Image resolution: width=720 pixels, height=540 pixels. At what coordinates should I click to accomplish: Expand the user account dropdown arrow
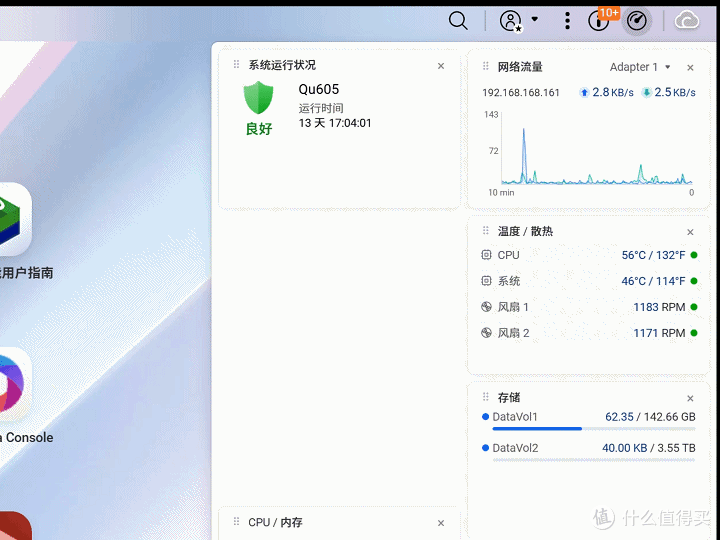[534, 19]
